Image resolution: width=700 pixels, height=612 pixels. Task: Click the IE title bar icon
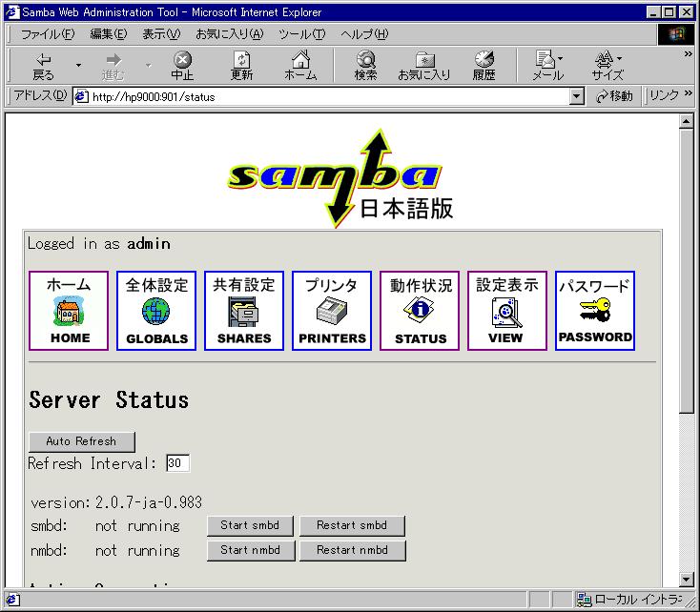click(12, 12)
